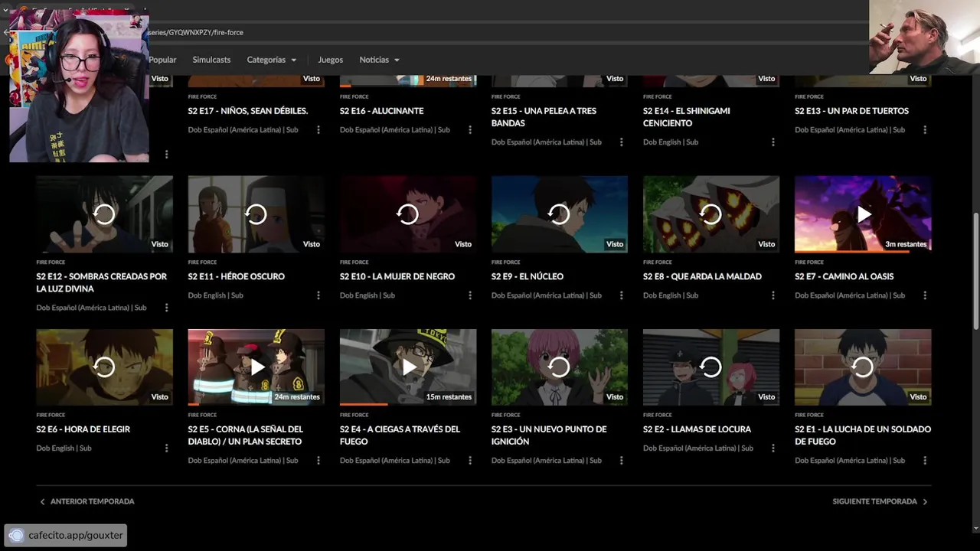The image size is (980, 551).
Task: Open options menu for S2 E14
Action: pos(773,142)
